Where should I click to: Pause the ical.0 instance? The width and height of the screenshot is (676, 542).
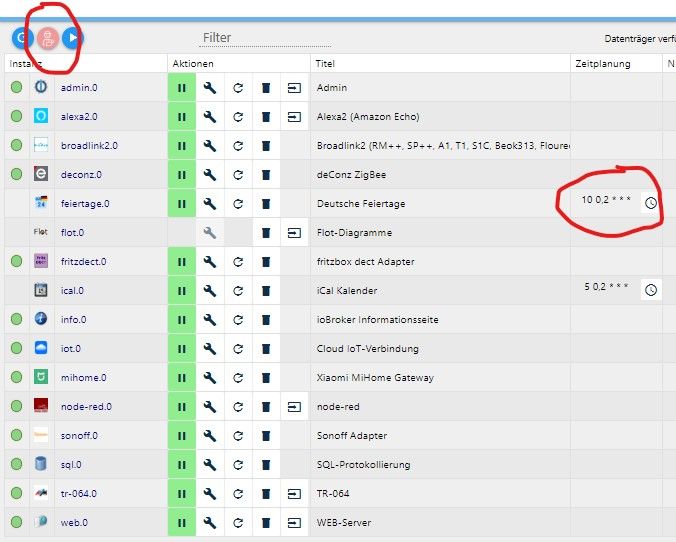(x=182, y=291)
